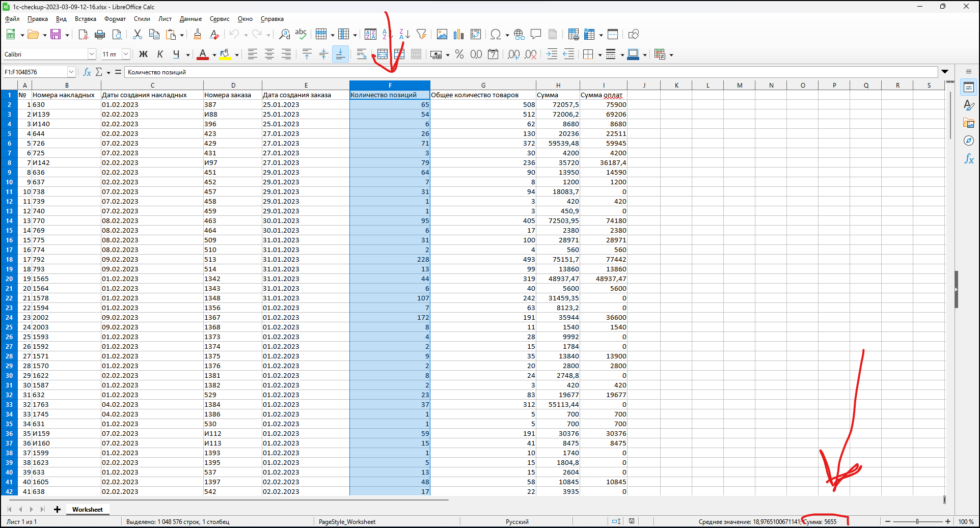Image resolution: width=980 pixels, height=528 pixels.
Task: Insert special character Omega icon
Action: tap(495, 35)
